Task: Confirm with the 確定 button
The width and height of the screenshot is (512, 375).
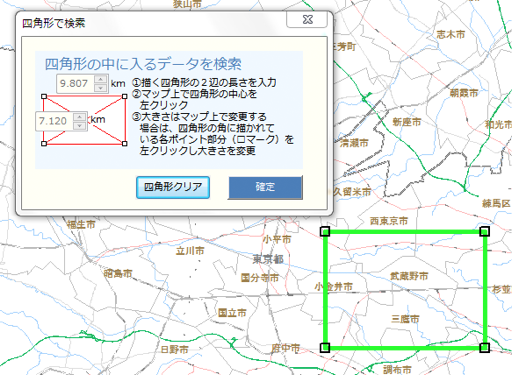Action: pyautogui.click(x=265, y=187)
